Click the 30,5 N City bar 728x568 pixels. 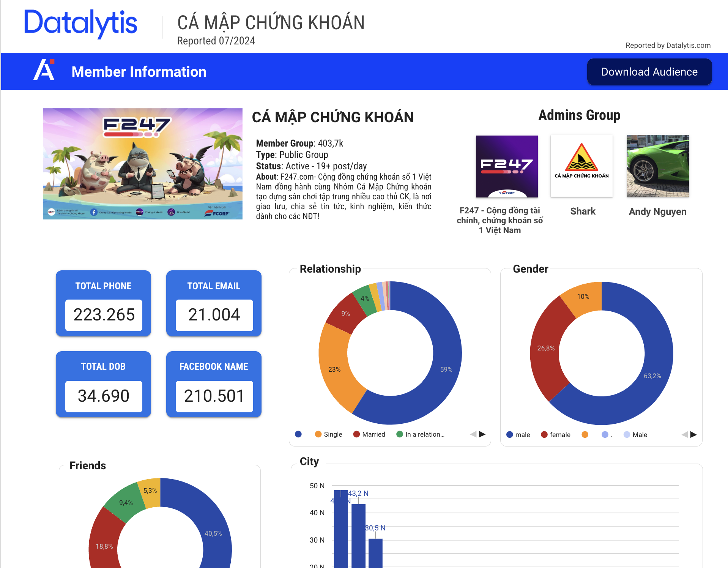click(x=375, y=553)
